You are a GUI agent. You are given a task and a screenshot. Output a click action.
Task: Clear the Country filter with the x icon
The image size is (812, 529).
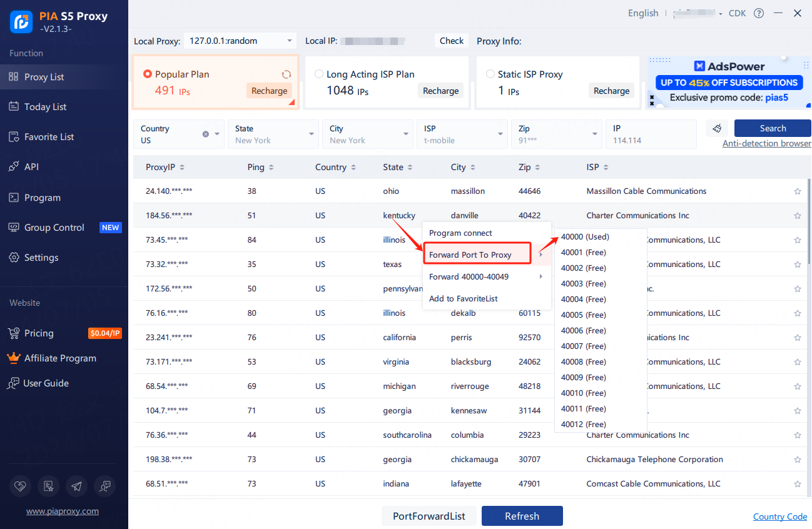pyautogui.click(x=206, y=134)
